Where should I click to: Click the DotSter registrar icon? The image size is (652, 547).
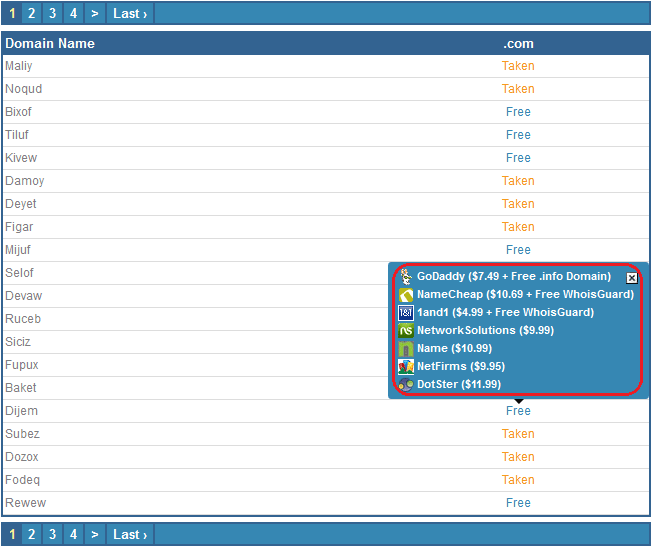coord(406,385)
